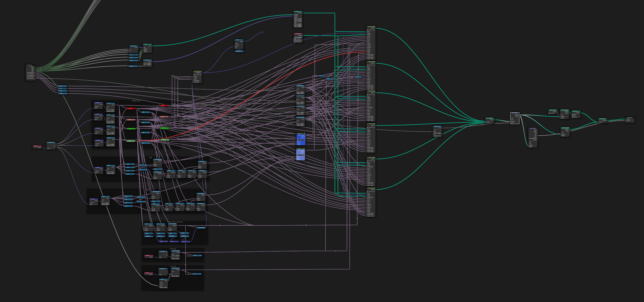This screenshot has height=302, width=644.
Task: Select the First Floor Selection compare node
Action: (x=176, y=255)
